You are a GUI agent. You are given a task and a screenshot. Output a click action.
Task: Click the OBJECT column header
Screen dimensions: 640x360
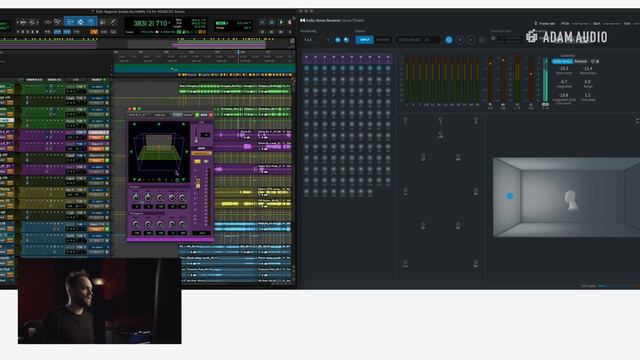pyautogui.click(x=97, y=80)
